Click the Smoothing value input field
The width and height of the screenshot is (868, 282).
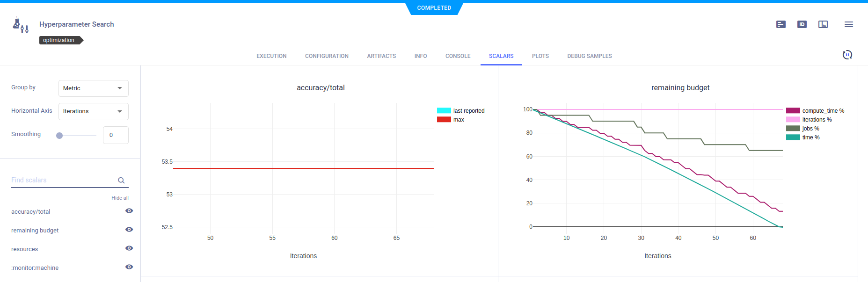[115, 135]
